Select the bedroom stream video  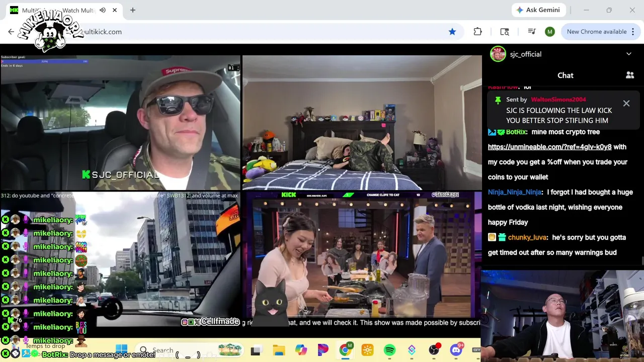(x=362, y=122)
